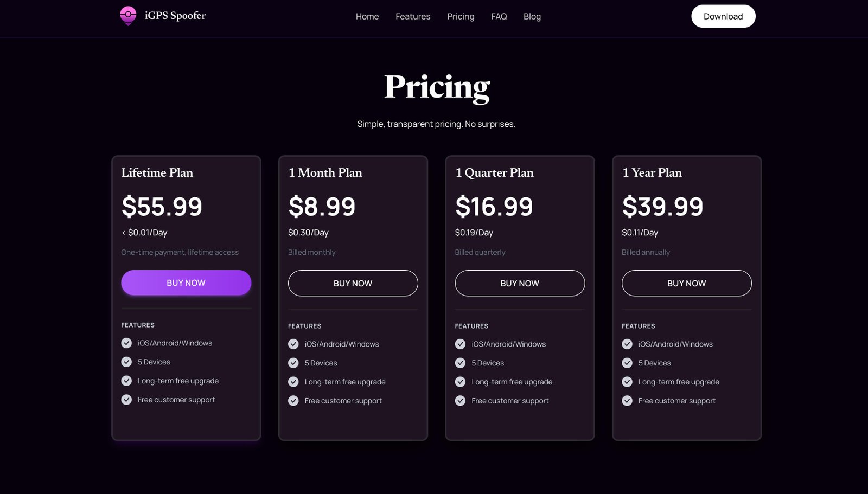Click 1 Quarter Plan free upgrade checkmark icon
The height and width of the screenshot is (494, 868).
461,382
